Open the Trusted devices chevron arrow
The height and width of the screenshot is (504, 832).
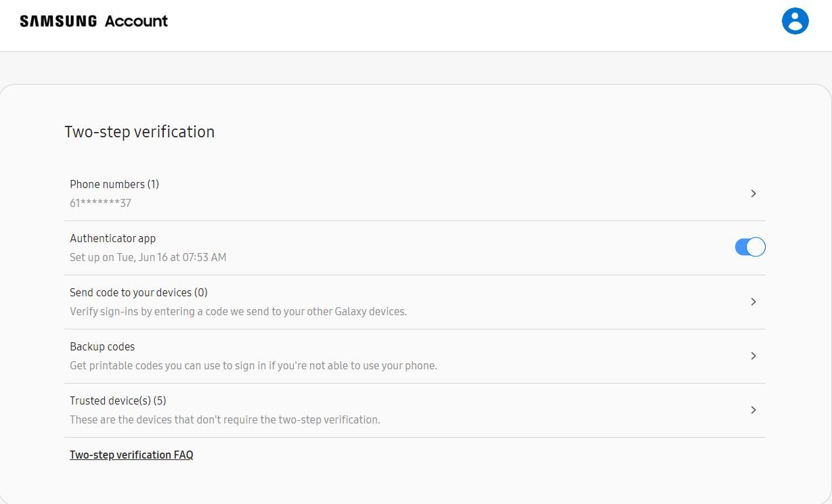[x=753, y=410]
